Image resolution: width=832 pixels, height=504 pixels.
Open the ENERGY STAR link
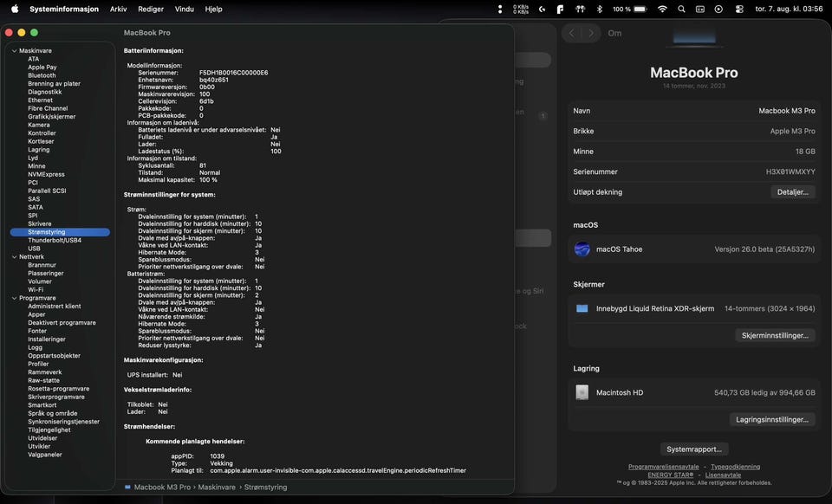point(670,475)
